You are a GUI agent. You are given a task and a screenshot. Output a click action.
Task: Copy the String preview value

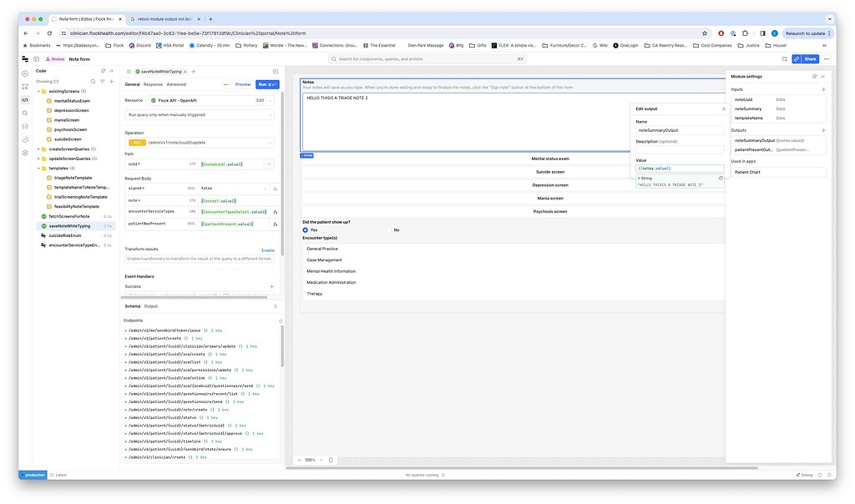point(721,178)
